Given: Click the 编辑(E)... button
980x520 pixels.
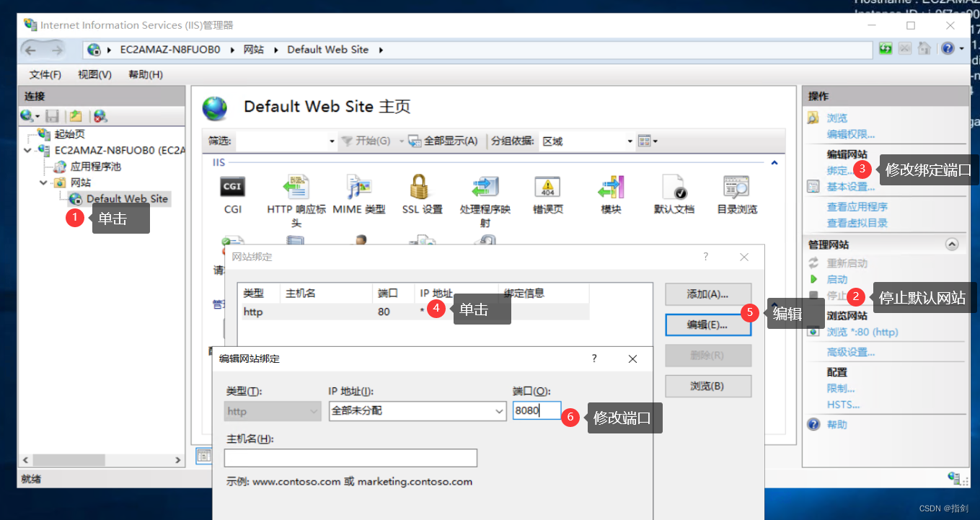Looking at the screenshot, I should (x=707, y=325).
